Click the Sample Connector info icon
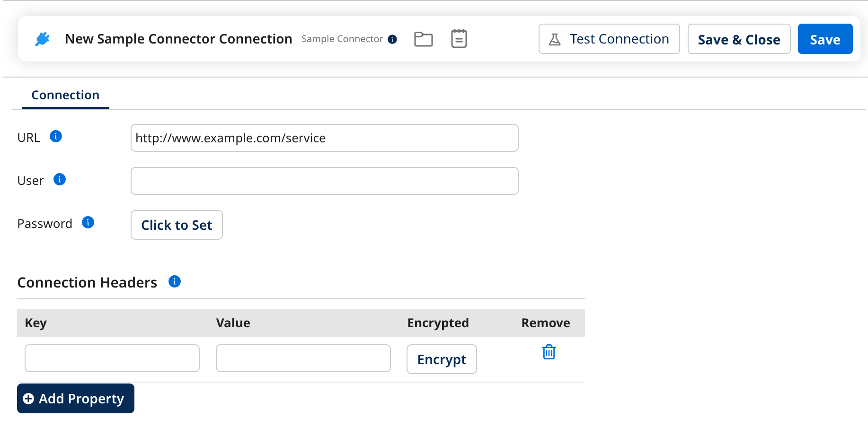868x436 pixels. pos(392,40)
